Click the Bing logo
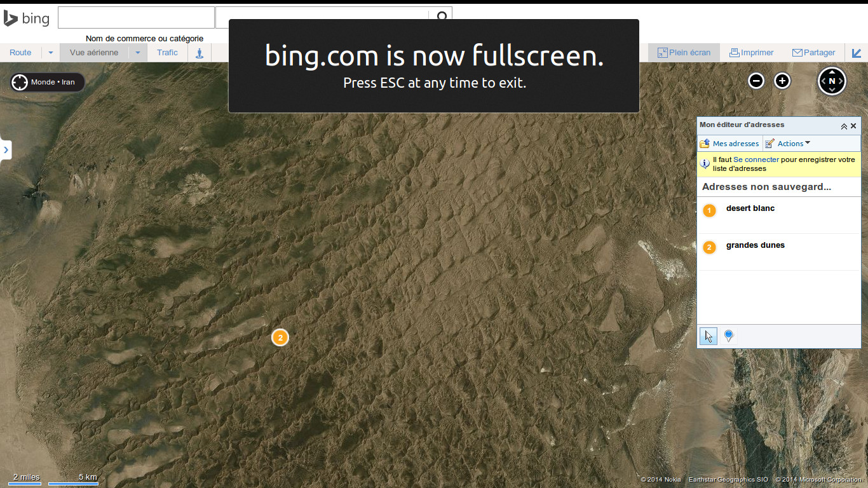868x488 pixels. (27, 18)
